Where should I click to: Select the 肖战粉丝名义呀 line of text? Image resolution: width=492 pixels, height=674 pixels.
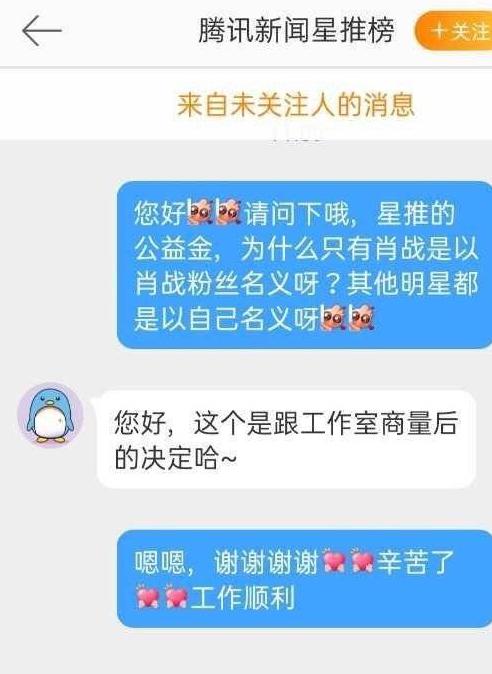coord(226,283)
